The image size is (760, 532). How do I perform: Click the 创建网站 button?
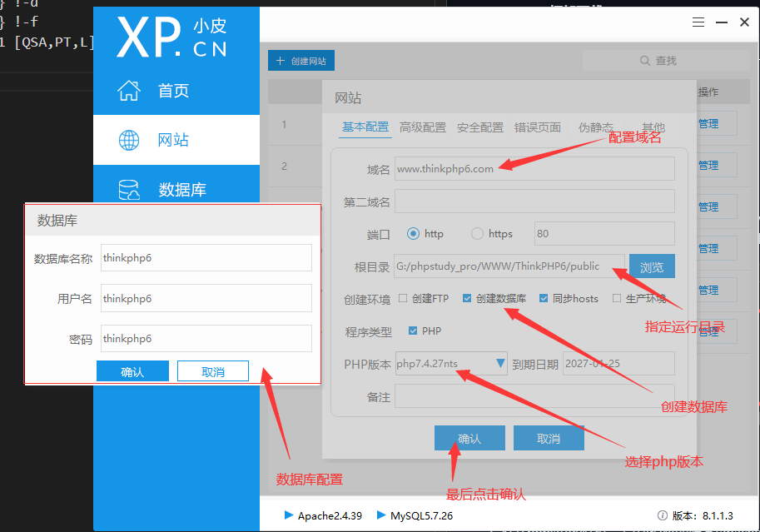pyautogui.click(x=301, y=61)
